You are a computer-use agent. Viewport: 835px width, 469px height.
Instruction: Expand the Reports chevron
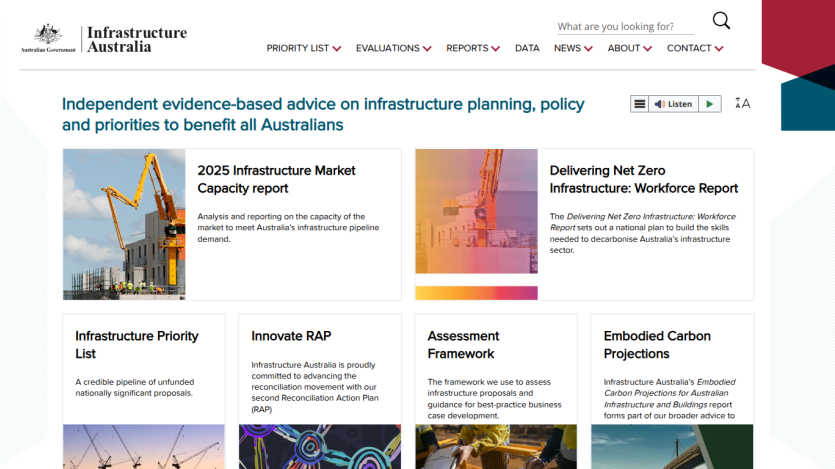pos(496,49)
